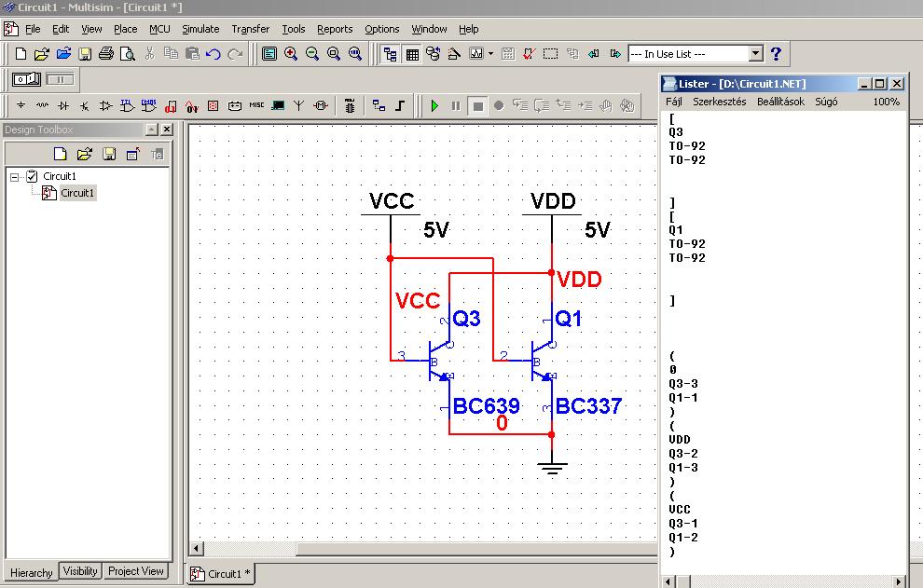
Task: Pause the simulation
Action: click(x=456, y=106)
